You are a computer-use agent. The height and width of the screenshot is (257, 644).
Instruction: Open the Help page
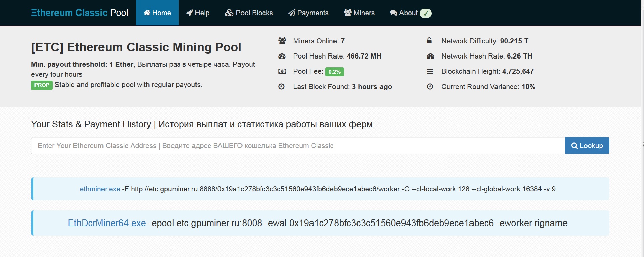tap(198, 13)
